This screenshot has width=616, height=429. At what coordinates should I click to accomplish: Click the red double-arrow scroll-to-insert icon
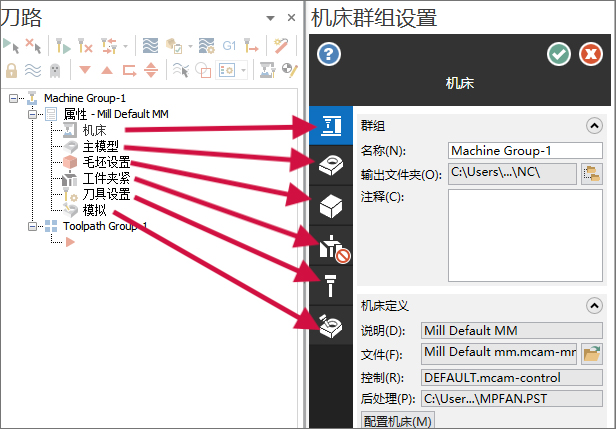151,70
